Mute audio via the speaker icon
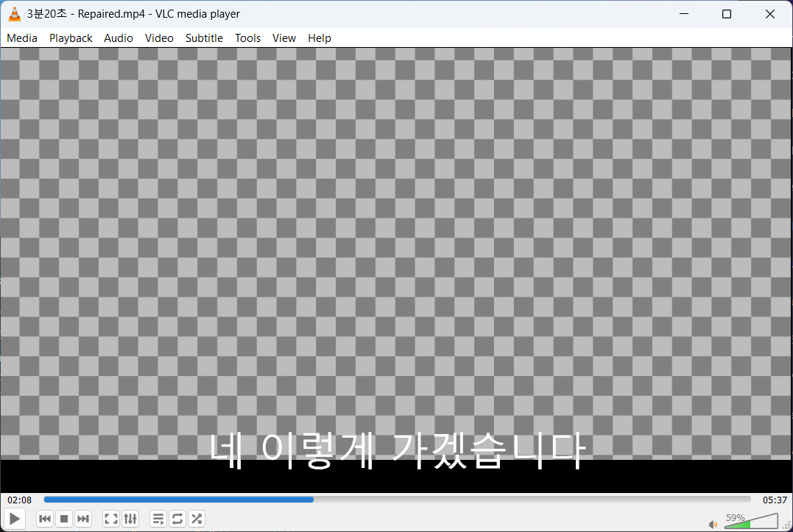This screenshot has width=793, height=532. (713, 524)
